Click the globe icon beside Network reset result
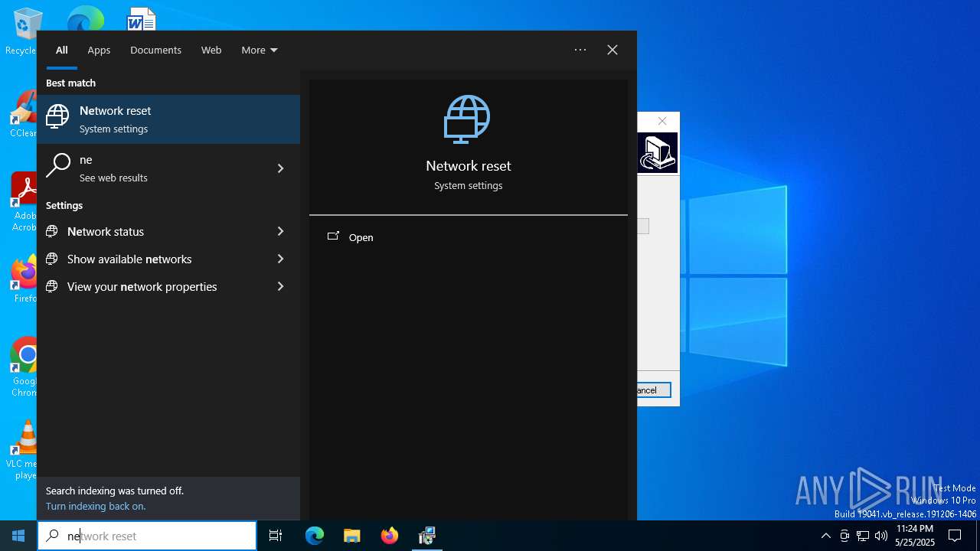The image size is (980, 551). click(57, 117)
